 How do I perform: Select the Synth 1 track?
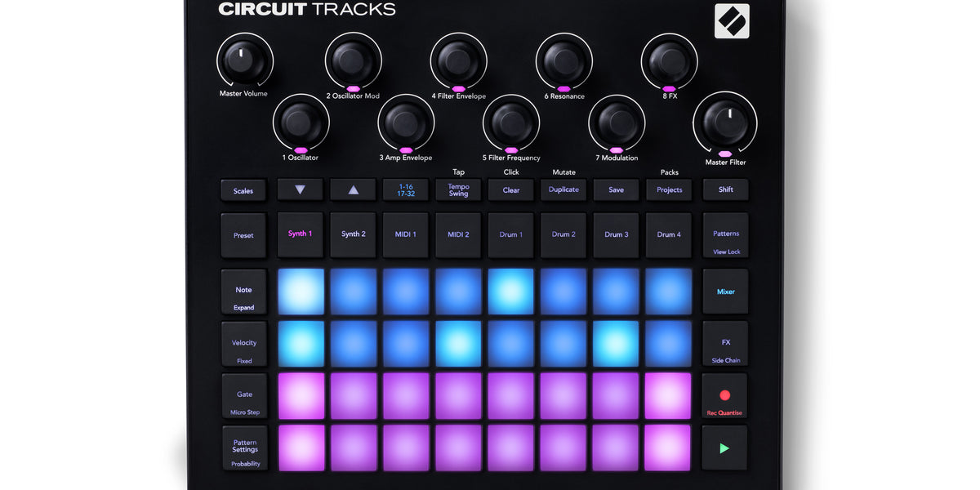tap(301, 234)
